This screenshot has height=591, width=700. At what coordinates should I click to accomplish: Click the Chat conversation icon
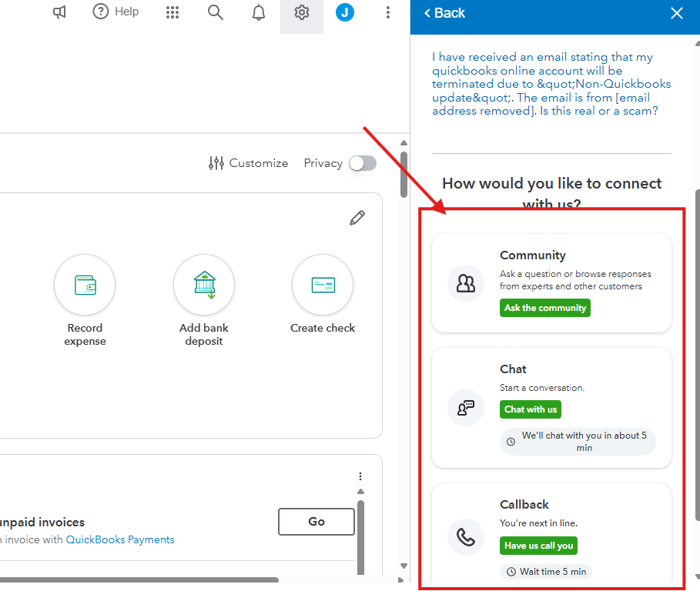point(466,408)
